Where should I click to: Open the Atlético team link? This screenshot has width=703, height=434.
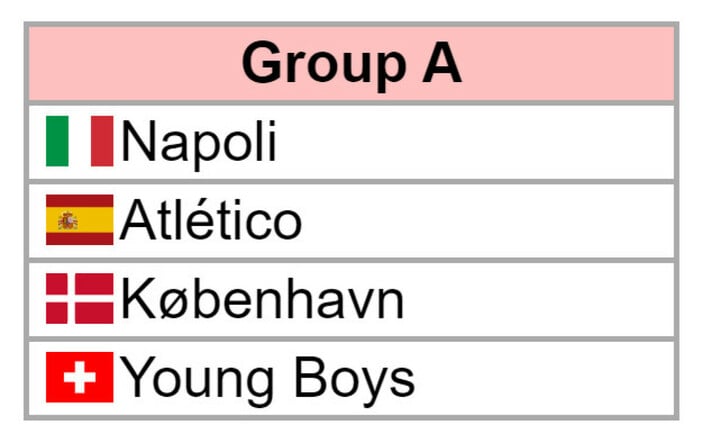(211, 220)
